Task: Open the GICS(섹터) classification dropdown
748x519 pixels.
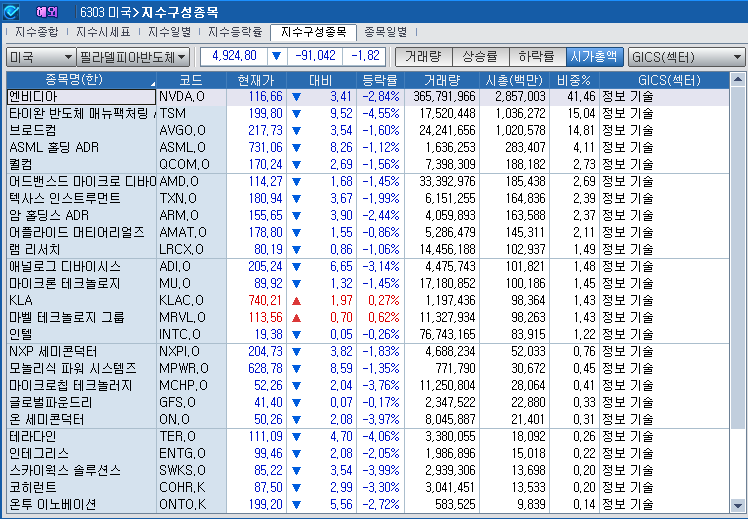Action: [x=688, y=57]
